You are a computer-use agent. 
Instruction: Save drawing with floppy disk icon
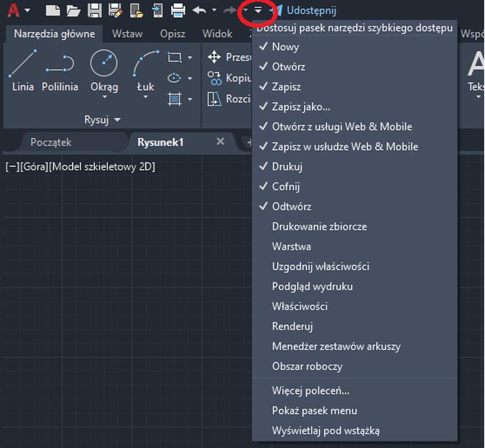click(95, 10)
